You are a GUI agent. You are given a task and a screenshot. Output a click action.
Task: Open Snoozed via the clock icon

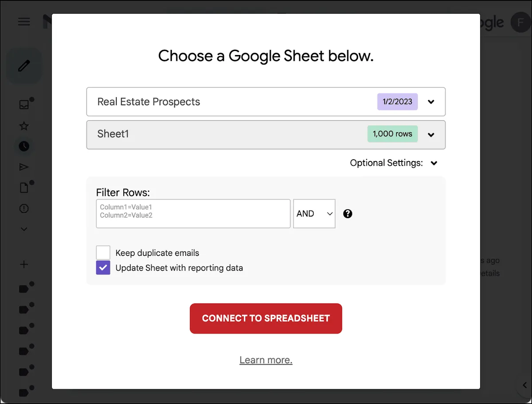coord(24,146)
